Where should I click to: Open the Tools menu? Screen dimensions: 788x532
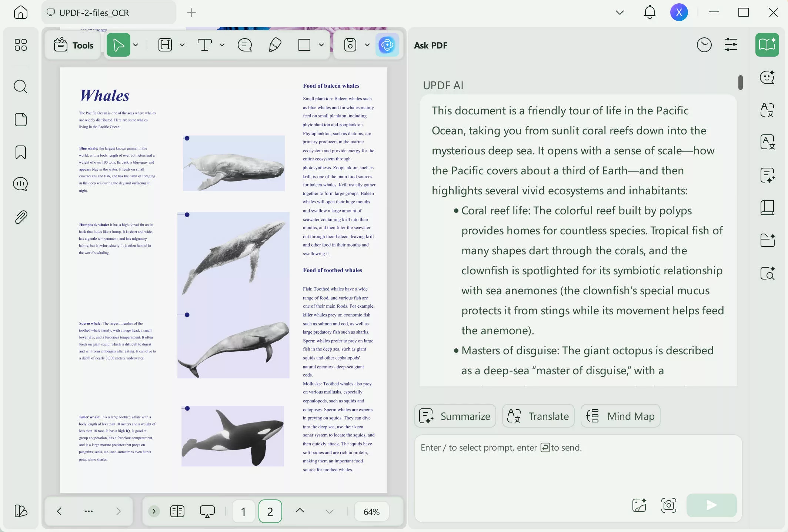click(73, 45)
